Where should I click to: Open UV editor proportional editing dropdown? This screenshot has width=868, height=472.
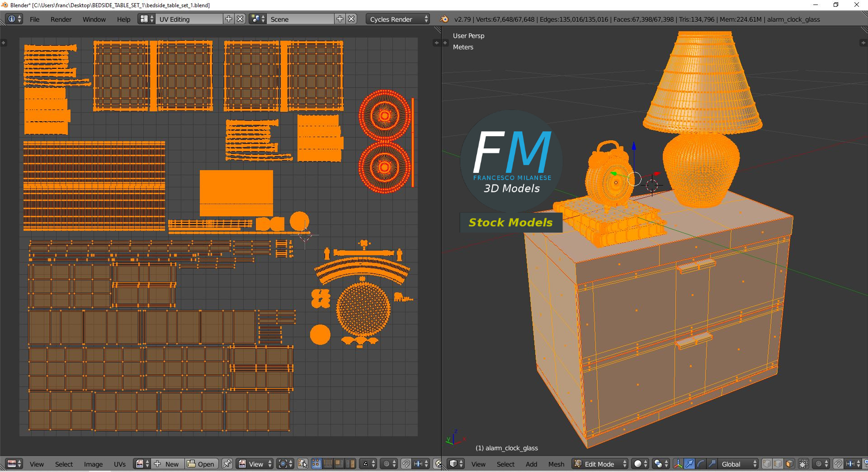click(389, 464)
